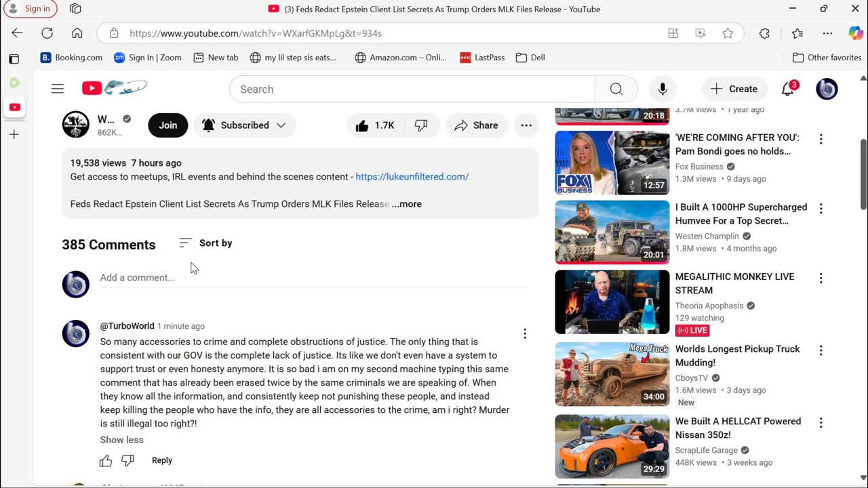Go back using the browser back arrow

click(17, 33)
